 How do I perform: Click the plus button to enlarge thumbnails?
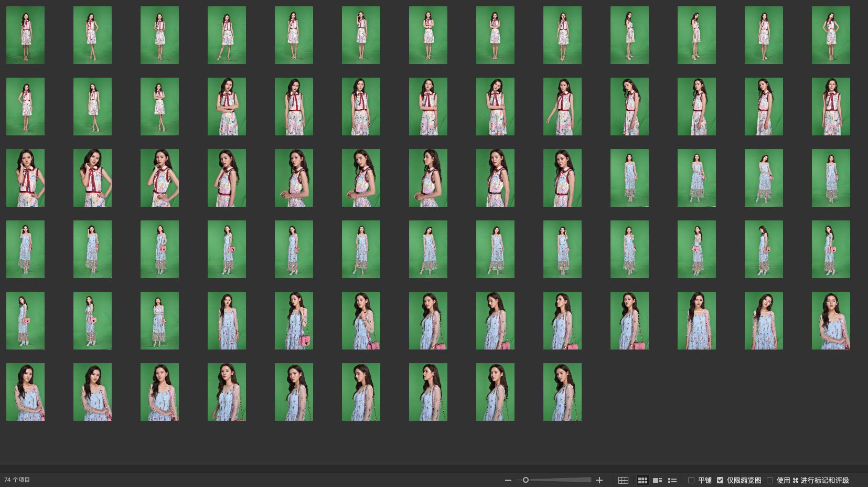599,480
